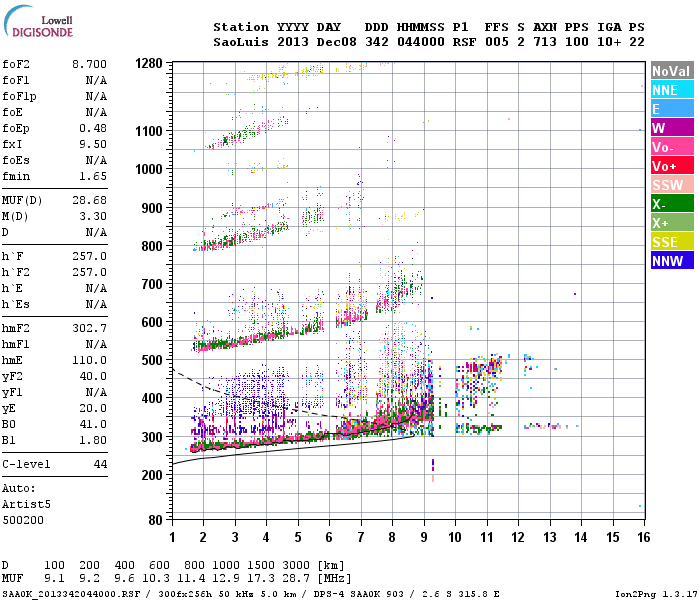
Task: Click the 044000 time value
Action: (x=421, y=42)
